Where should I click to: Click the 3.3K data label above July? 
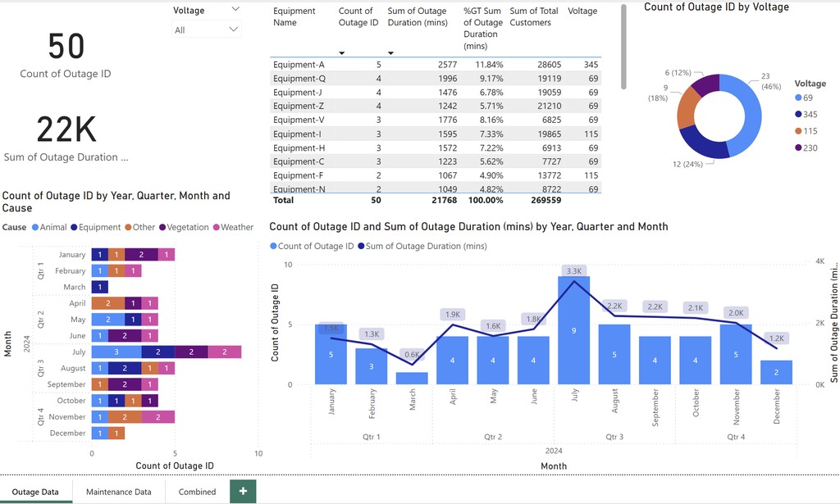pyautogui.click(x=573, y=271)
